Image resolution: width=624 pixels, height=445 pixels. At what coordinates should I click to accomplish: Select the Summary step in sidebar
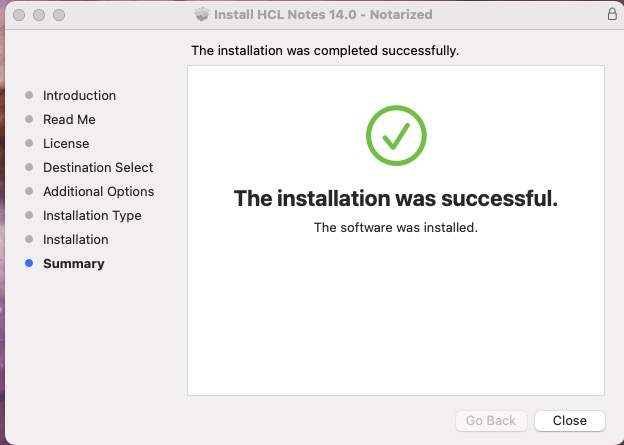tap(73, 264)
